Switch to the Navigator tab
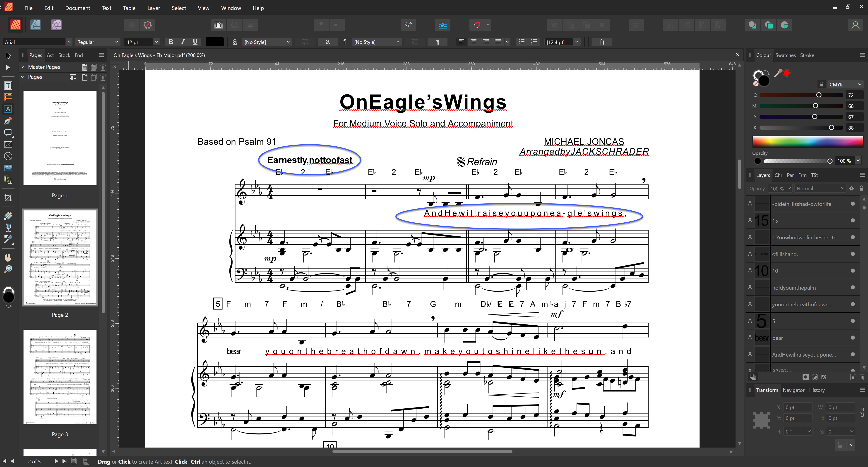This screenshot has width=868, height=467. tap(793, 390)
